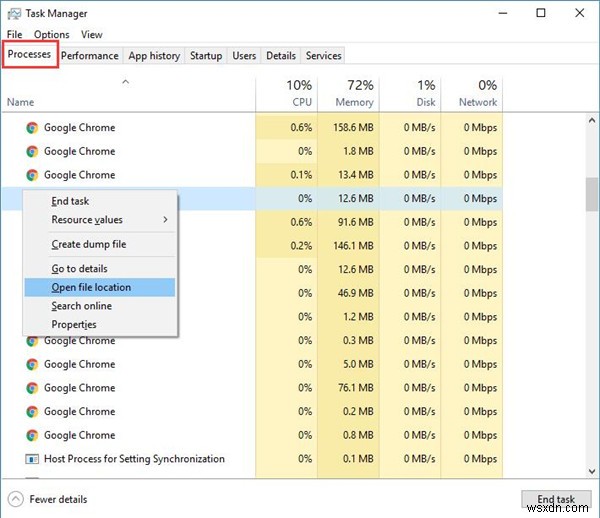Click the Chrome icon on the 1.8 MB row

tap(32, 151)
